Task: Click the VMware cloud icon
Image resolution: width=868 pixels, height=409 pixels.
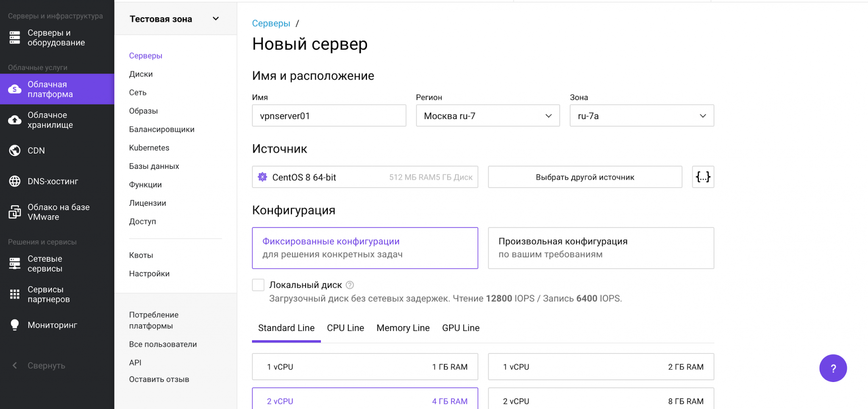Action: coord(15,212)
